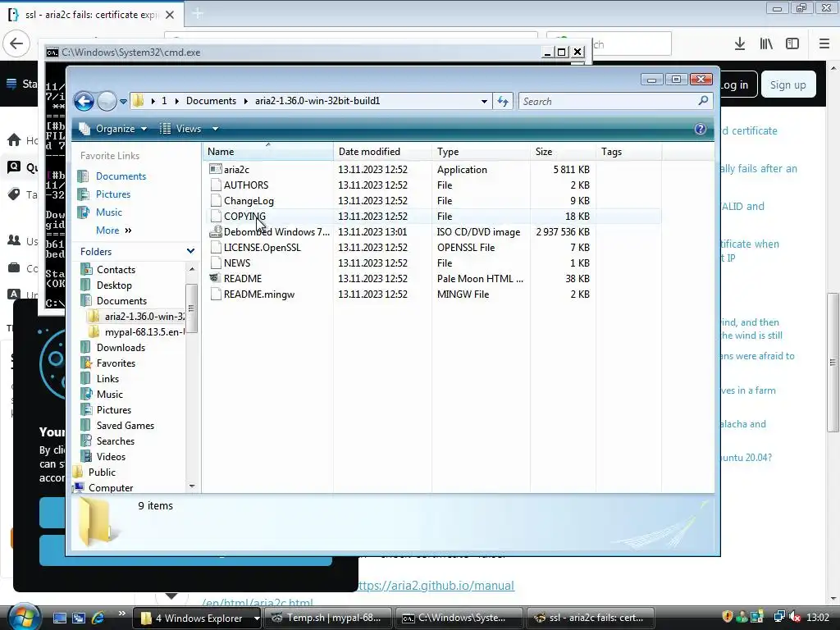840x630 pixels.
Task: Select Downloads in folder tree
Action: pos(121,347)
